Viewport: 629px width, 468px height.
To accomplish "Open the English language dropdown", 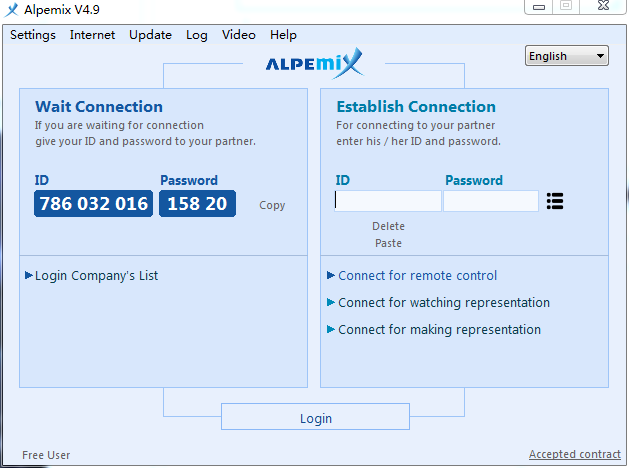I will [566, 56].
